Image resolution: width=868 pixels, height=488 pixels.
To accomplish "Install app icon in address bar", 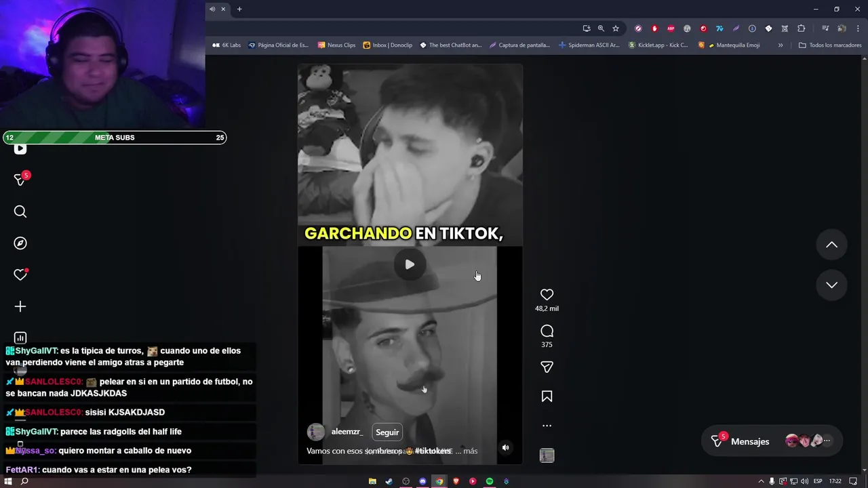I will point(587,28).
